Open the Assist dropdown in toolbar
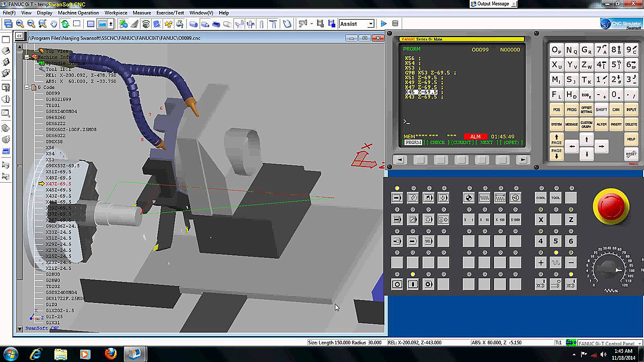Screen dimensions: 644x362 [370, 24]
